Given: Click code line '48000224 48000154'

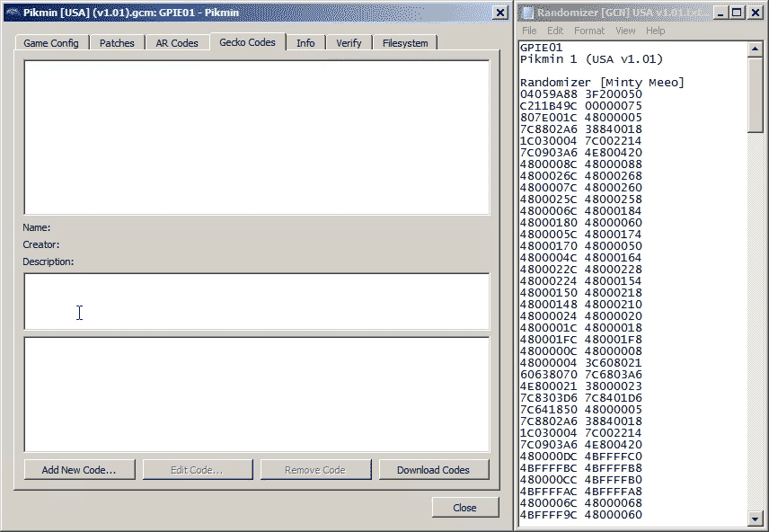Looking at the screenshot, I should coord(580,281).
